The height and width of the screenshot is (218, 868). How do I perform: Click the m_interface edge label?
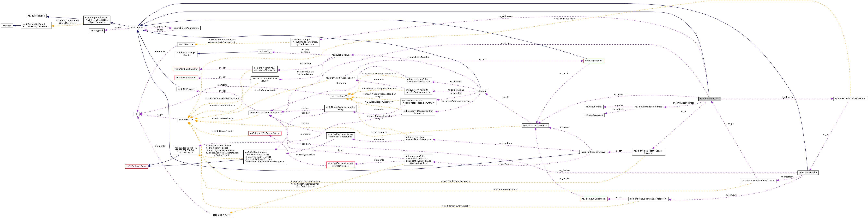click(787, 177)
